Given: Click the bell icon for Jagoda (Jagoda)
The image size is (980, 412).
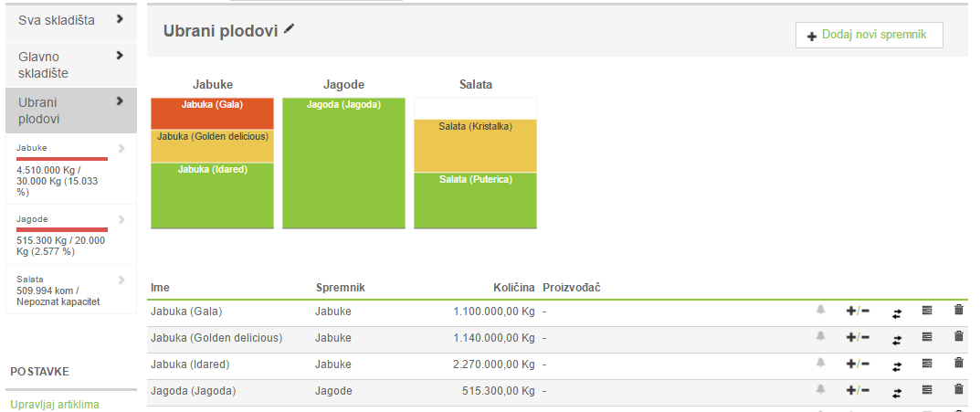Looking at the screenshot, I should [x=820, y=390].
